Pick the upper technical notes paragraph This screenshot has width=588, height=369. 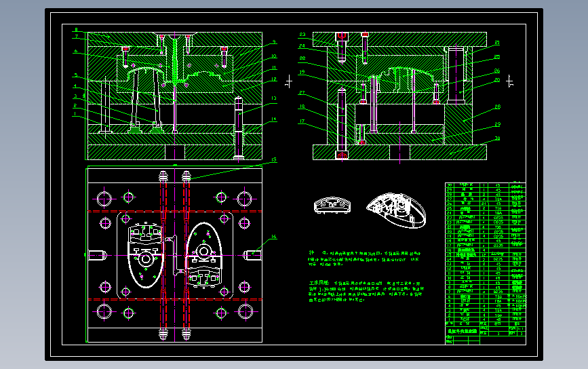(x=364, y=258)
